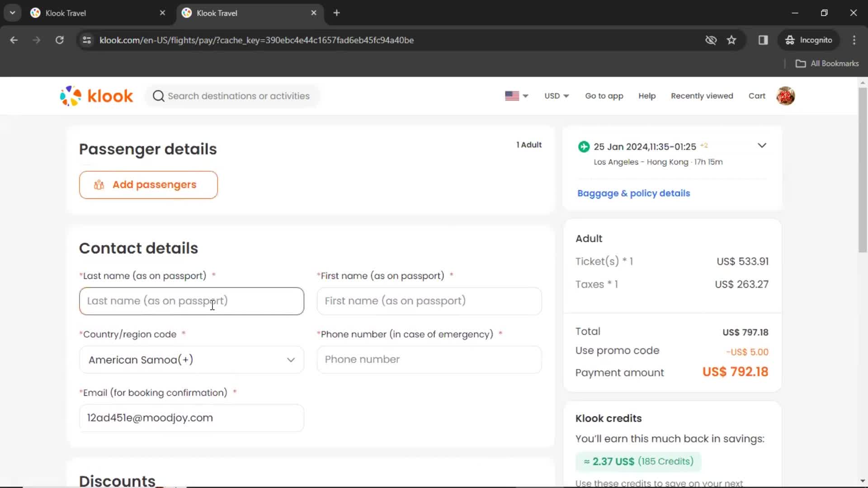The width and height of the screenshot is (868, 488).
Task: Click the user profile avatar icon
Action: pyautogui.click(x=786, y=96)
